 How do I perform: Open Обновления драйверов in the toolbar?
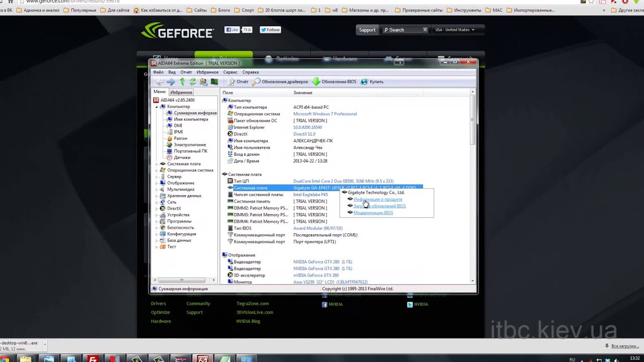click(280, 81)
